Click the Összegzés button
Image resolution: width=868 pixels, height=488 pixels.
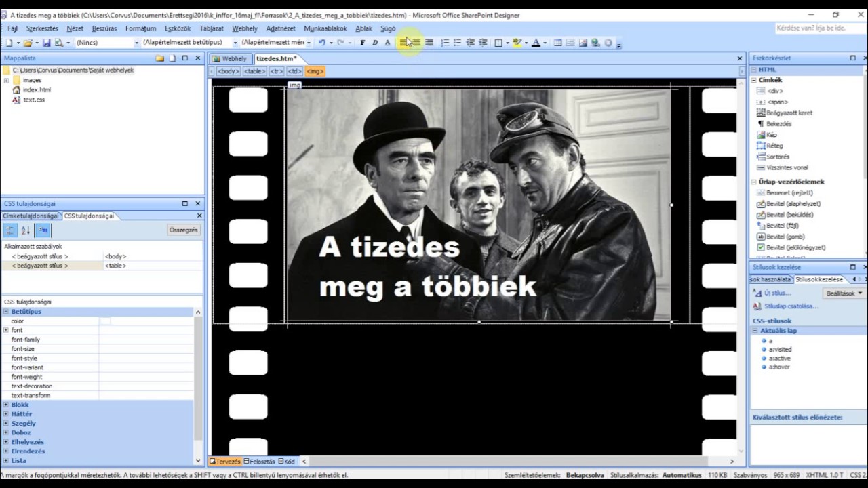point(184,230)
